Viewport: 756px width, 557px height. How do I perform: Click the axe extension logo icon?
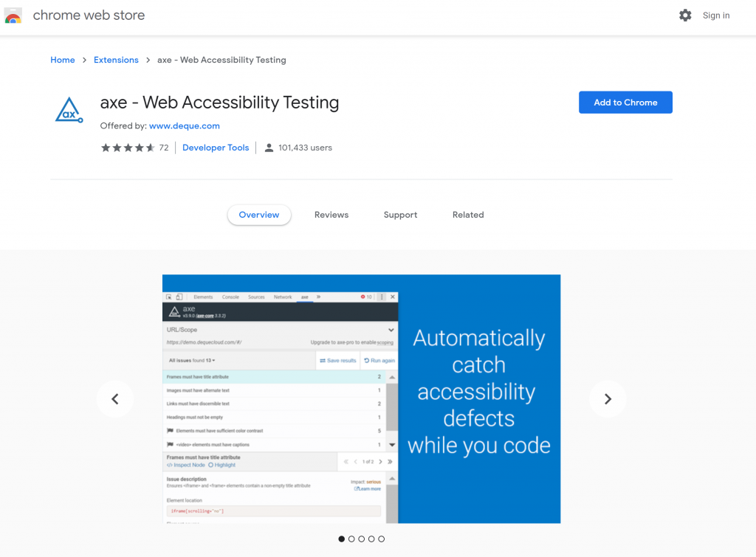(69, 111)
